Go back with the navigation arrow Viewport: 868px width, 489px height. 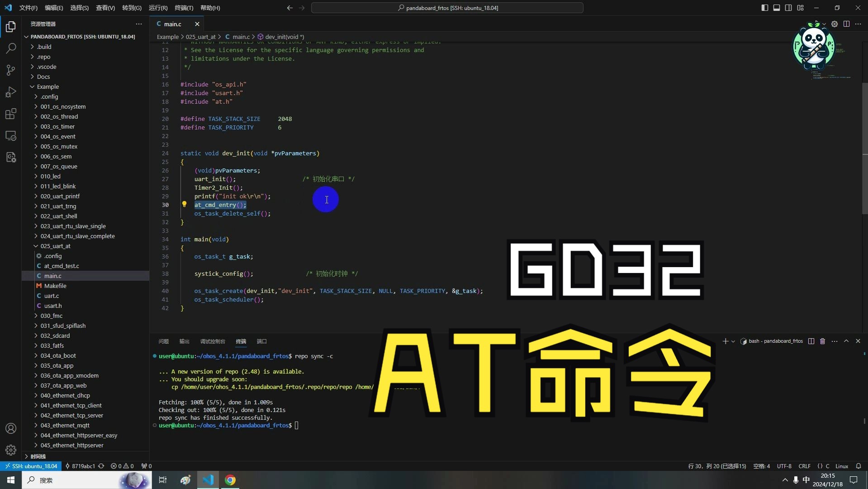point(289,8)
